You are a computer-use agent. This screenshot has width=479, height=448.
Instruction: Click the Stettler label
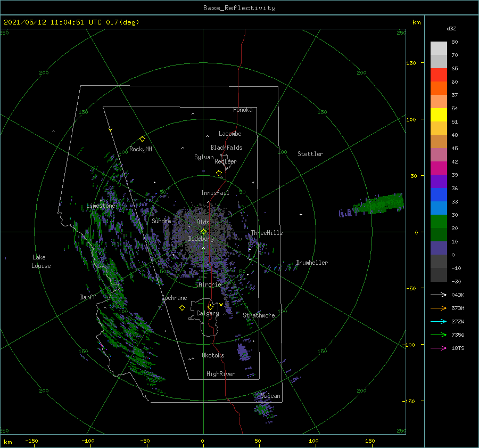310,154
